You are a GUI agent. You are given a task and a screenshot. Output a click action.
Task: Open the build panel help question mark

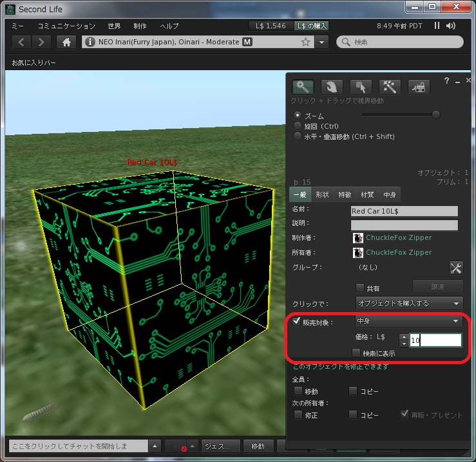point(446,80)
